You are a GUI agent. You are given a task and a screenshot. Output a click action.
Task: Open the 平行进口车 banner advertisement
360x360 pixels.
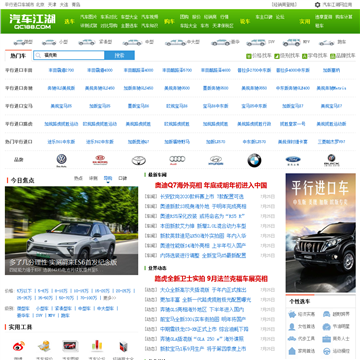[x=321, y=233]
